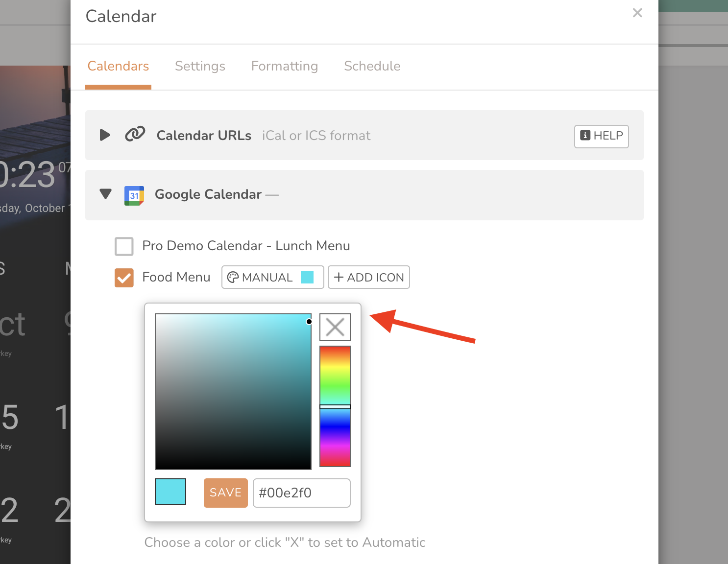Click the HELP button
This screenshot has height=564, width=728.
601,136
